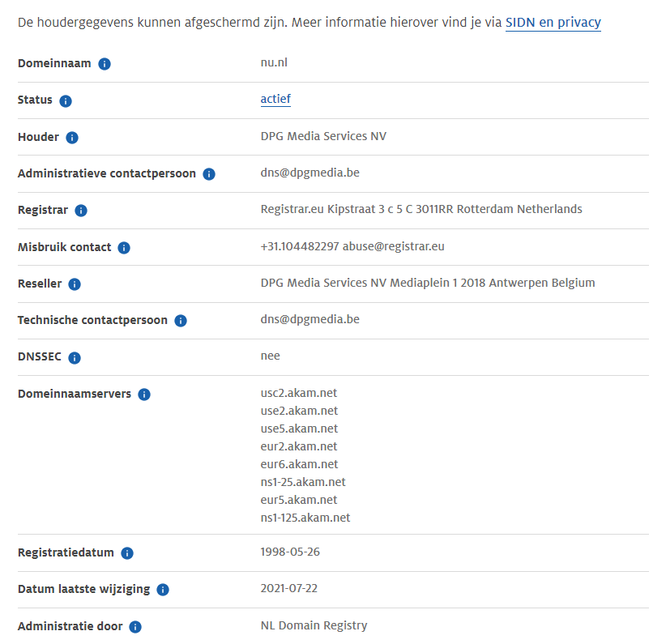Show info for Administratieve contactpersoon
Viewport: 666px width, 644px height.
tap(209, 174)
